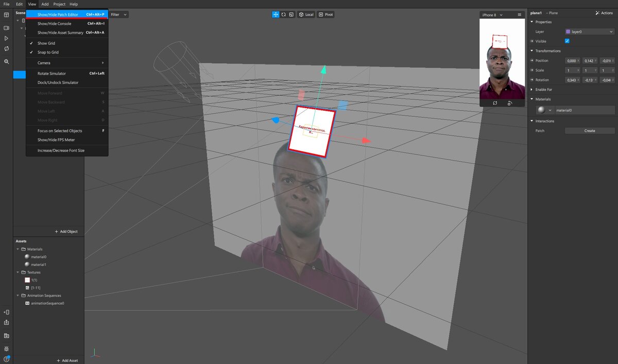Click the material0 name field
The height and width of the screenshot is (364, 618).
(585, 110)
